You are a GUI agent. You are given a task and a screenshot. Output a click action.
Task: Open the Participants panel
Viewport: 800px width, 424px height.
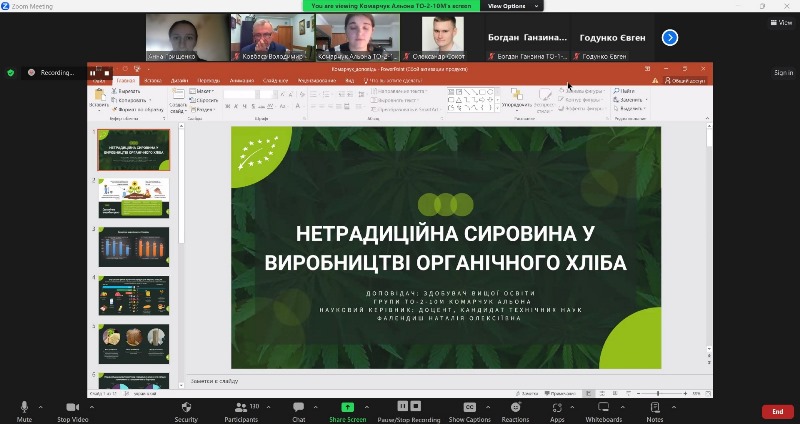(240, 407)
